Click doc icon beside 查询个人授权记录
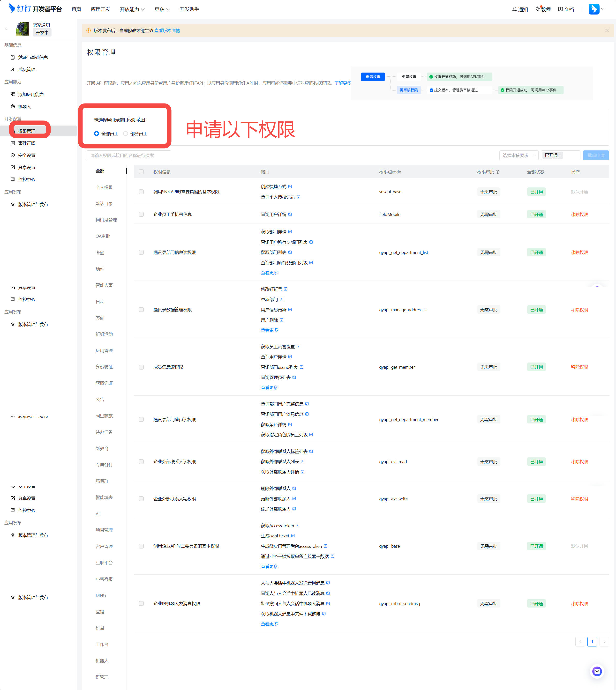Screen dimensions: 616x690 (x=299, y=197)
